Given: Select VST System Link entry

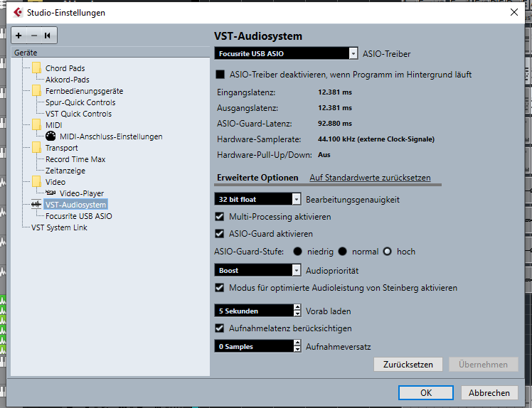Looking at the screenshot, I should click(59, 227).
